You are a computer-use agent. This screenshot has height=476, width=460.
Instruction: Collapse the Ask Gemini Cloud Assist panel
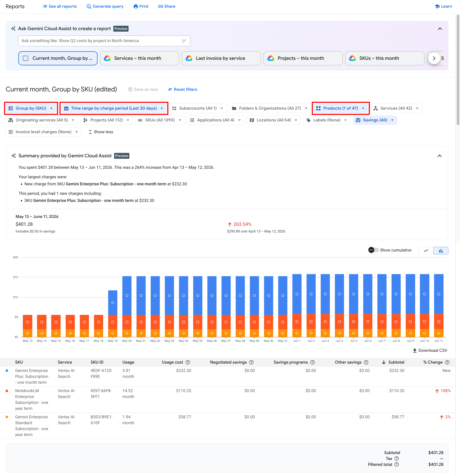click(x=440, y=29)
